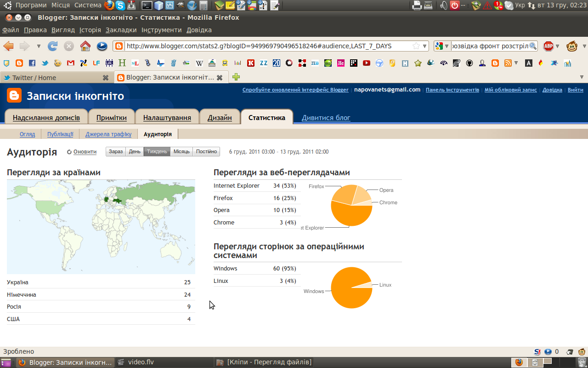Viewport: 588px width, 368px height.
Task: Open the Gmail bookmark icon
Action: pyautogui.click(x=70, y=63)
